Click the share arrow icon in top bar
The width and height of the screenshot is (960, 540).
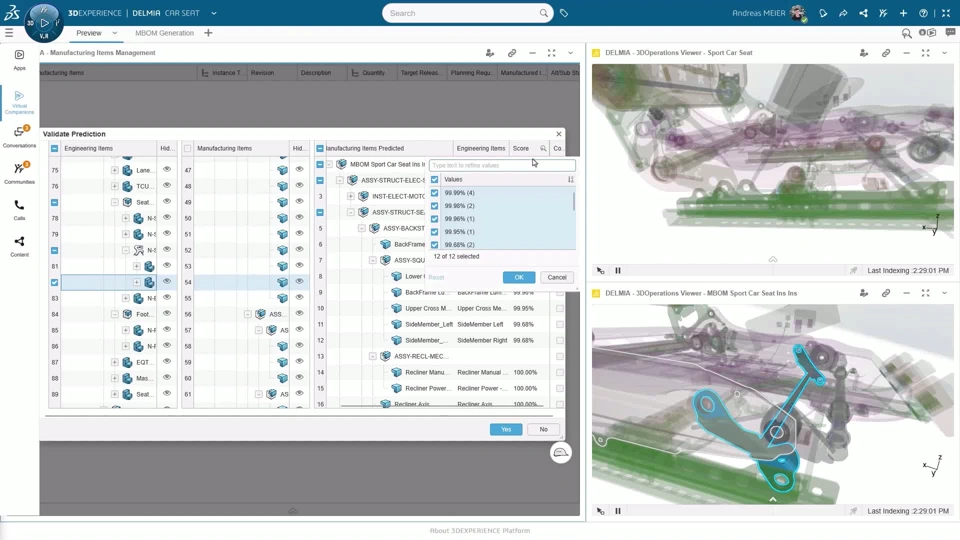[843, 13]
